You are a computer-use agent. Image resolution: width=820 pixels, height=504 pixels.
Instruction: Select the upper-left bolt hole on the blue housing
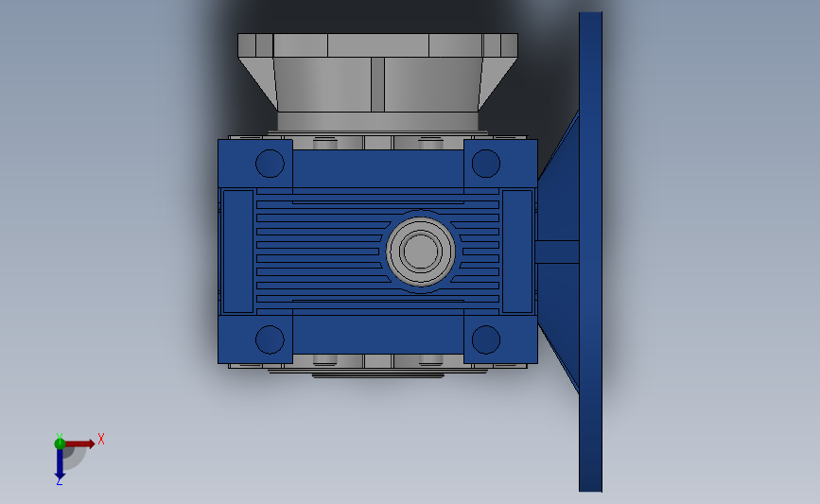(270, 164)
